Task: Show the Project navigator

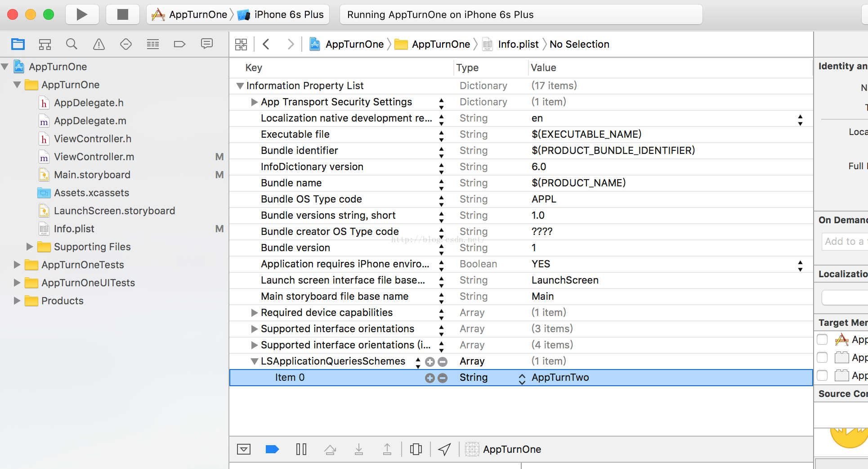Action: [x=18, y=44]
